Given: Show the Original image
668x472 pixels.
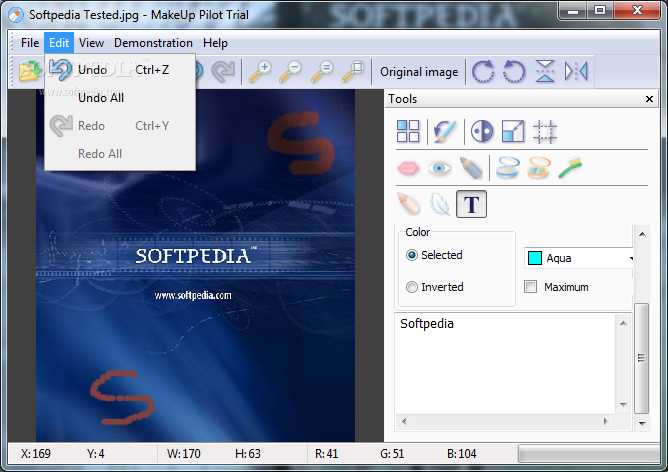Looking at the screenshot, I should [419, 72].
